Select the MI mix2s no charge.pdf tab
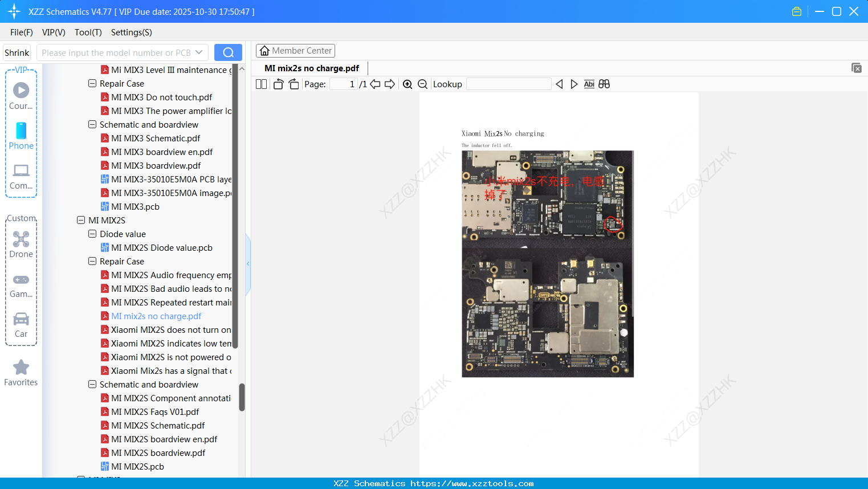 click(x=312, y=68)
